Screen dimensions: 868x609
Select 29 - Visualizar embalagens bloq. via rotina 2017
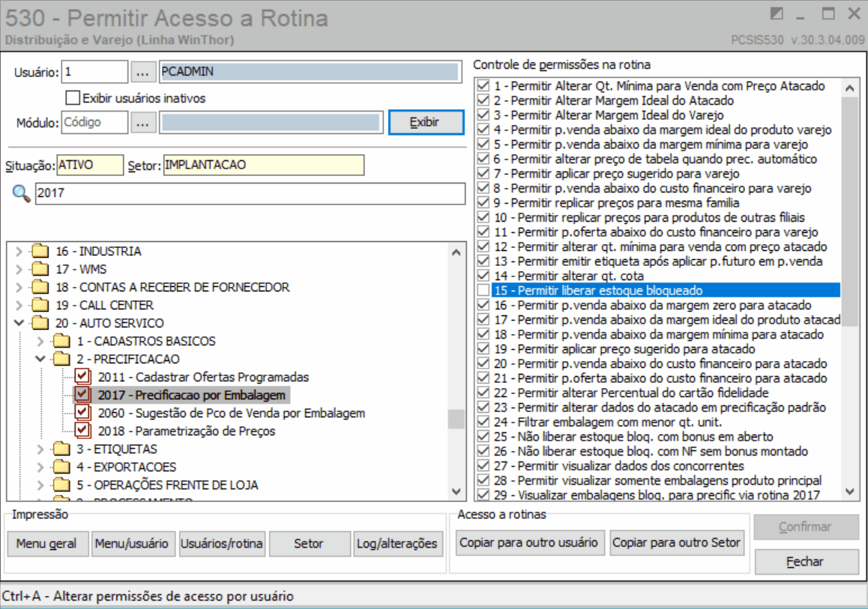pos(657,495)
